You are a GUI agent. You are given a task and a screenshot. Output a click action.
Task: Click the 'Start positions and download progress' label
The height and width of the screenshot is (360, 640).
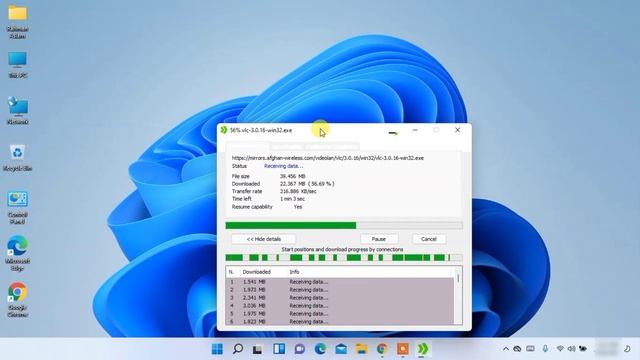coord(342,249)
